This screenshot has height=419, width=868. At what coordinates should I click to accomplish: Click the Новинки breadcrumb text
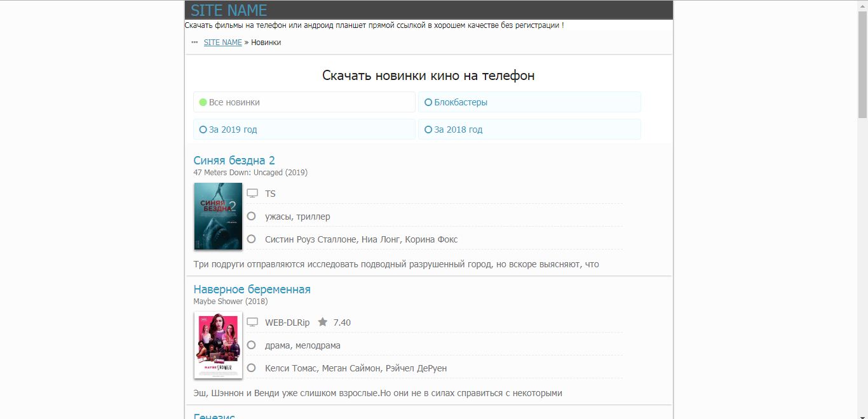pyautogui.click(x=266, y=43)
